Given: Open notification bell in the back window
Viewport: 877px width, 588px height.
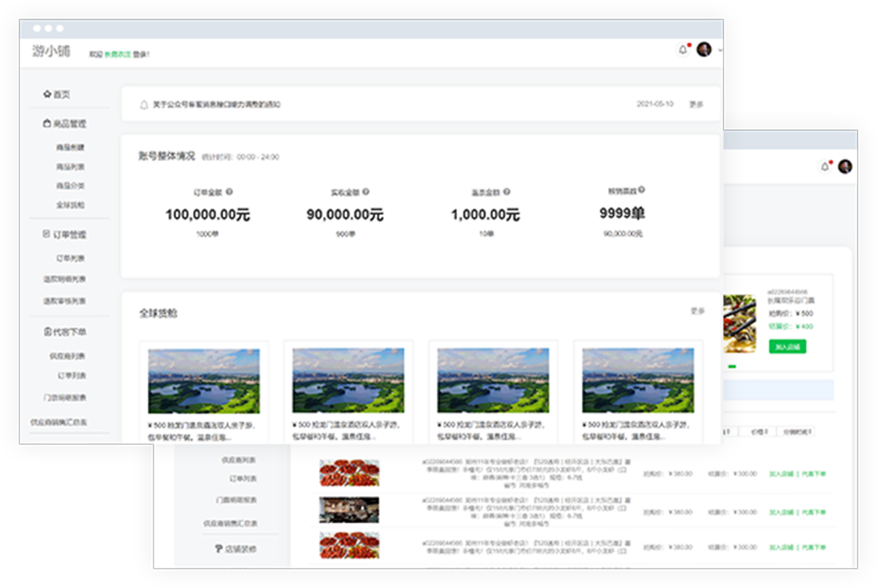Looking at the screenshot, I should 824,167.
